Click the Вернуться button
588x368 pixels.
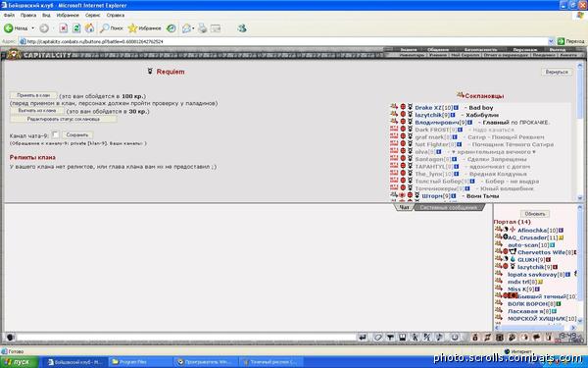(x=557, y=72)
